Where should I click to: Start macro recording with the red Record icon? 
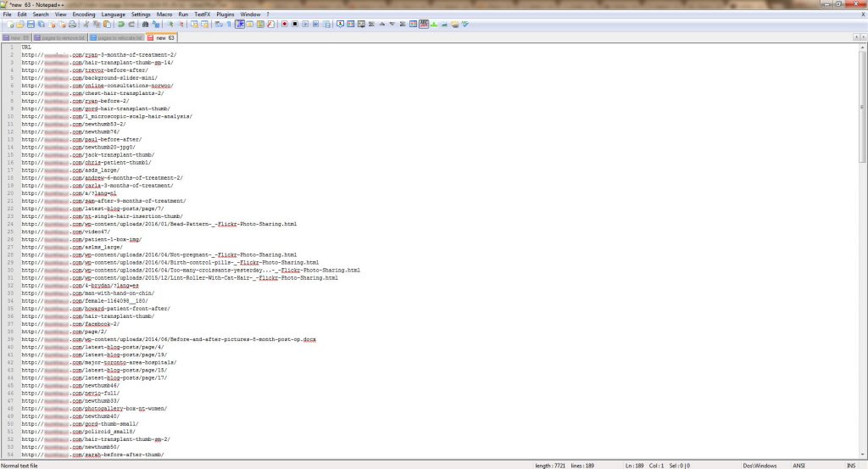[285, 25]
